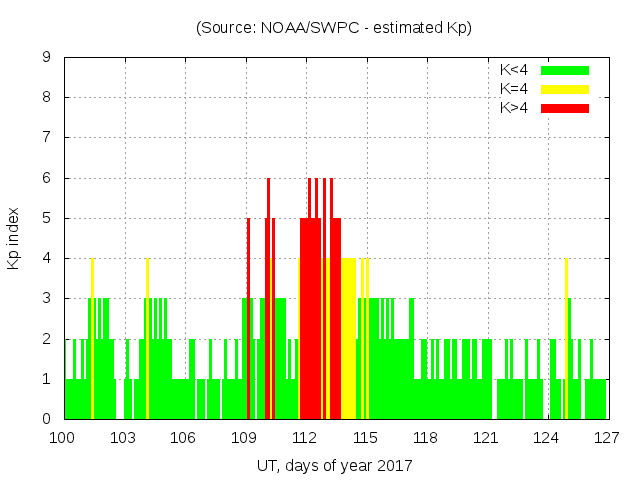Click x-axis tick label 106
Image resolution: width=640 pixels, height=480 pixels.
pos(184,437)
